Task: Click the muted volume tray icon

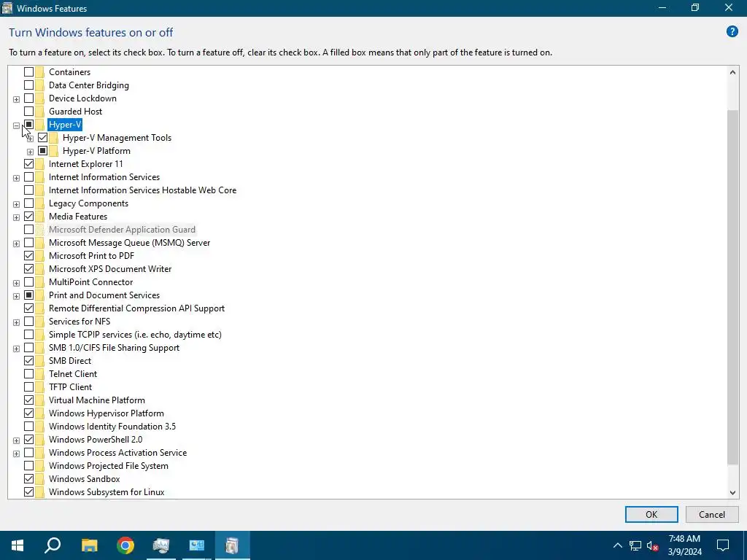Action: (x=652, y=545)
